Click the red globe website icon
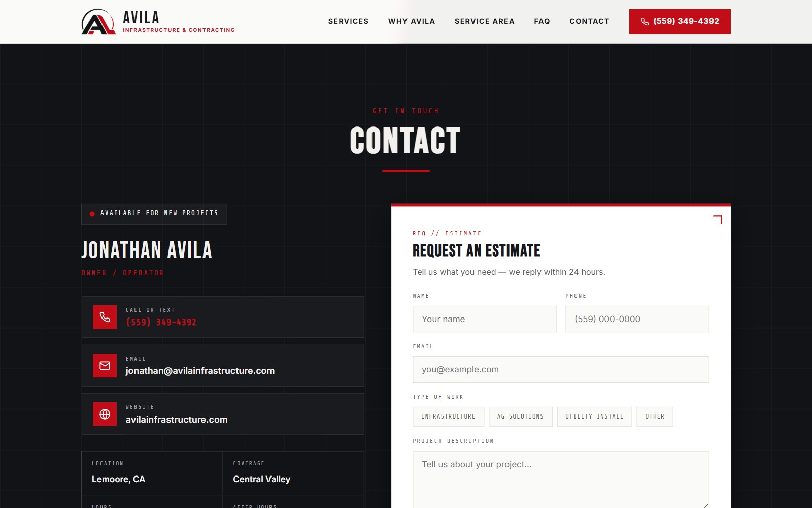Viewport: 812px width, 508px height. 105,414
